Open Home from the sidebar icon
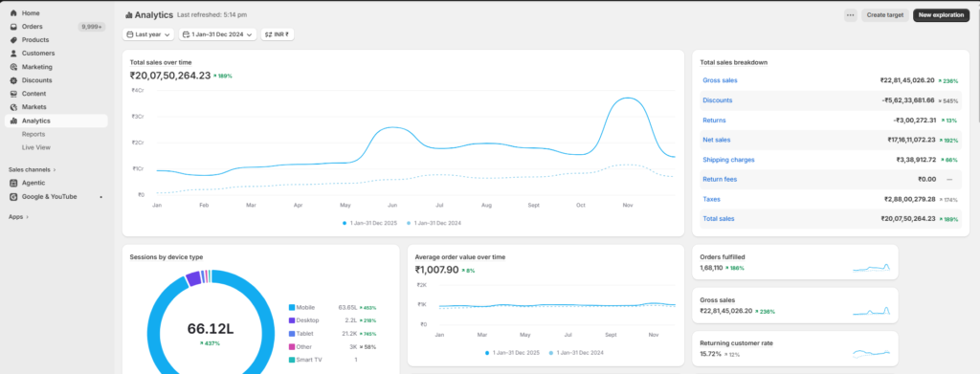The image size is (980, 374). point(13,13)
